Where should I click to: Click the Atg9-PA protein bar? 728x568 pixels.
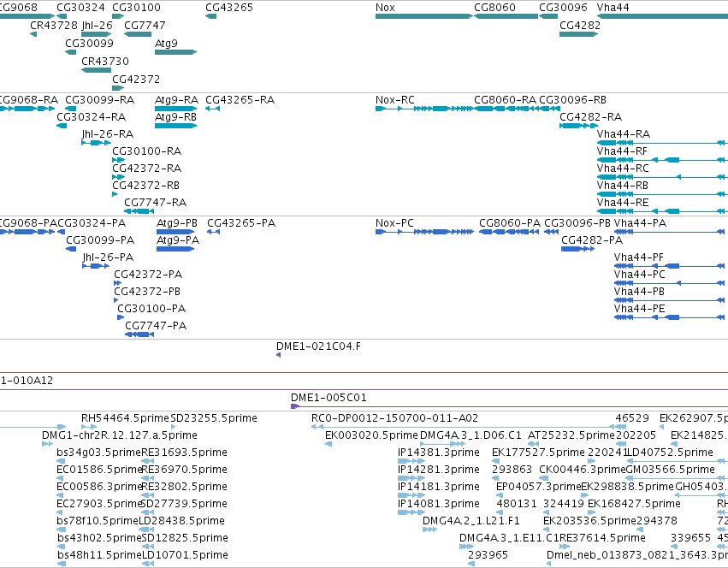pos(175,249)
